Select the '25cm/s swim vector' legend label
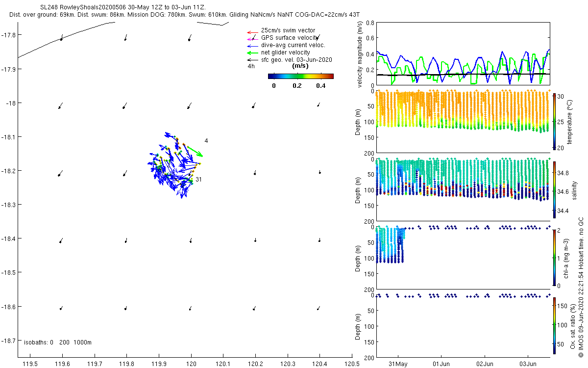Image resolution: width=588 pixels, height=368 pixels. click(x=288, y=30)
